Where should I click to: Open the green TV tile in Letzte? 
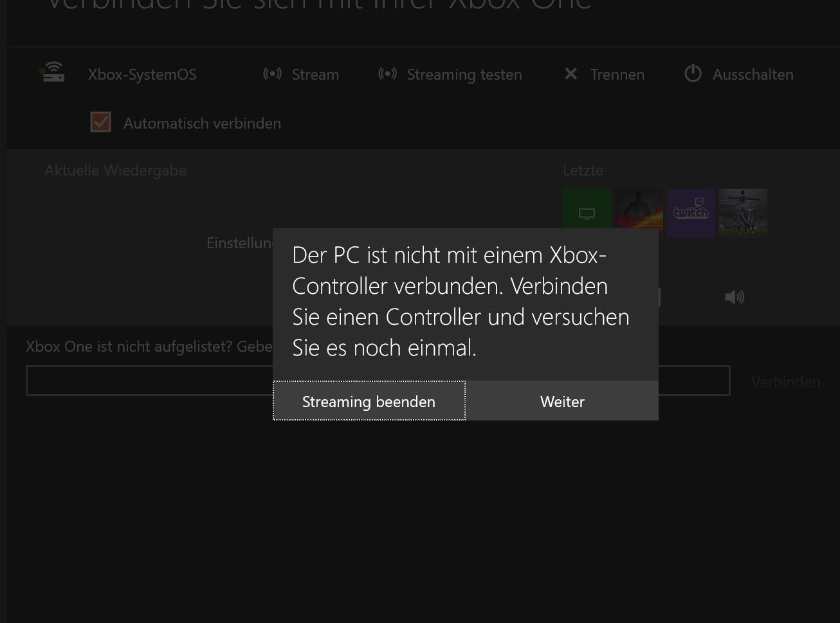[587, 209]
